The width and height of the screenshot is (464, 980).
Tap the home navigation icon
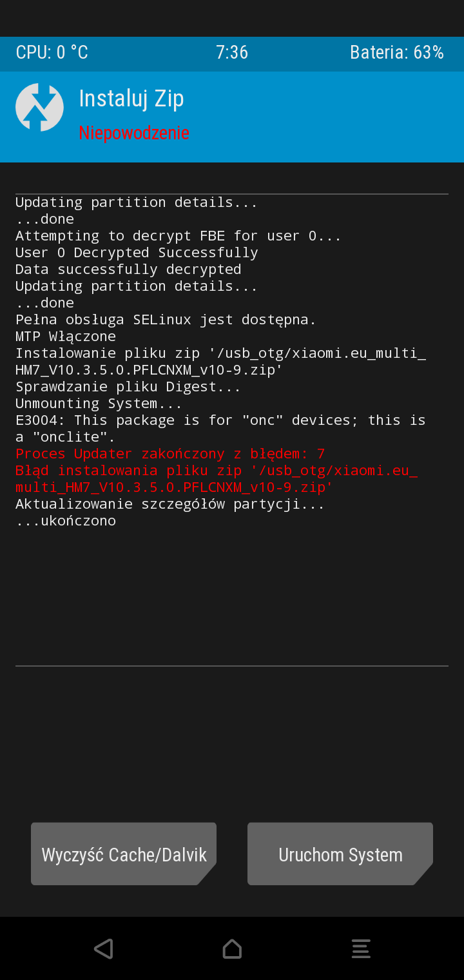point(232,949)
